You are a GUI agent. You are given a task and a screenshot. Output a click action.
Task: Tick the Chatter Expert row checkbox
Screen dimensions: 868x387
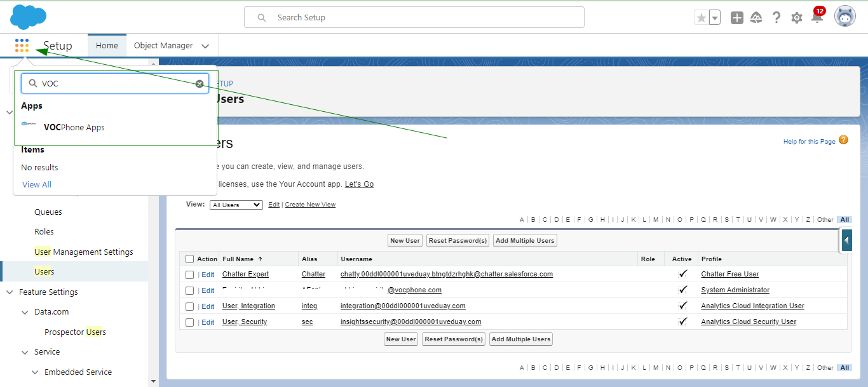click(x=189, y=275)
